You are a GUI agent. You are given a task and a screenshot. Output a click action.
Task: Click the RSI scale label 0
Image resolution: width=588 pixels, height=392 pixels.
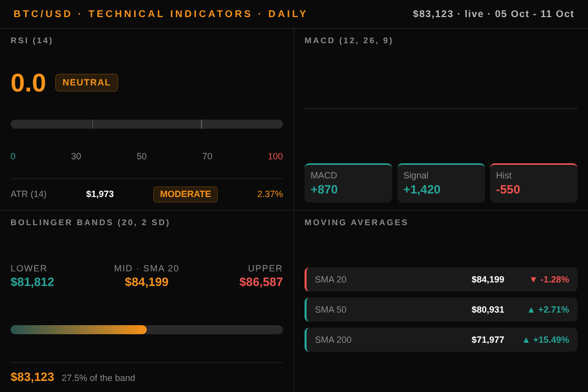(x=13, y=156)
